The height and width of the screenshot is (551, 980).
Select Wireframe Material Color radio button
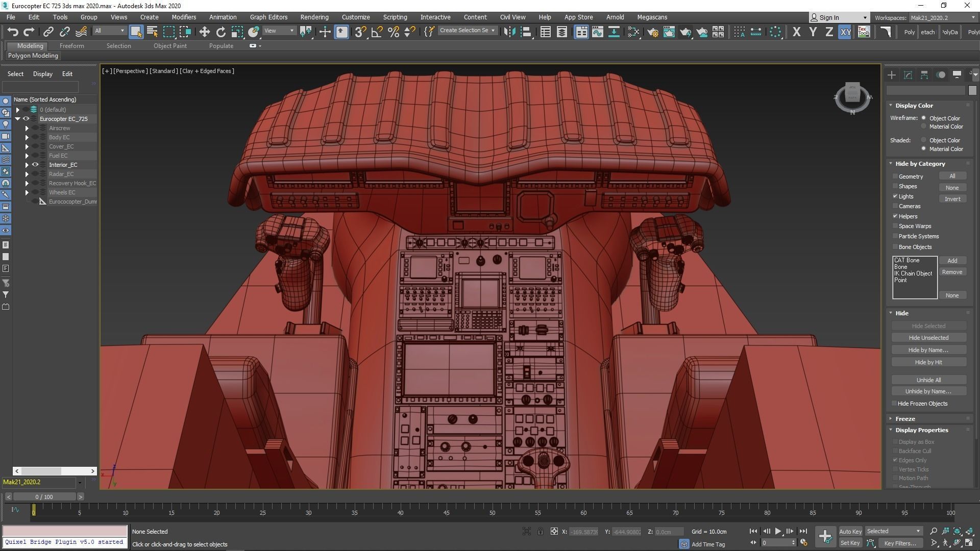(x=923, y=127)
